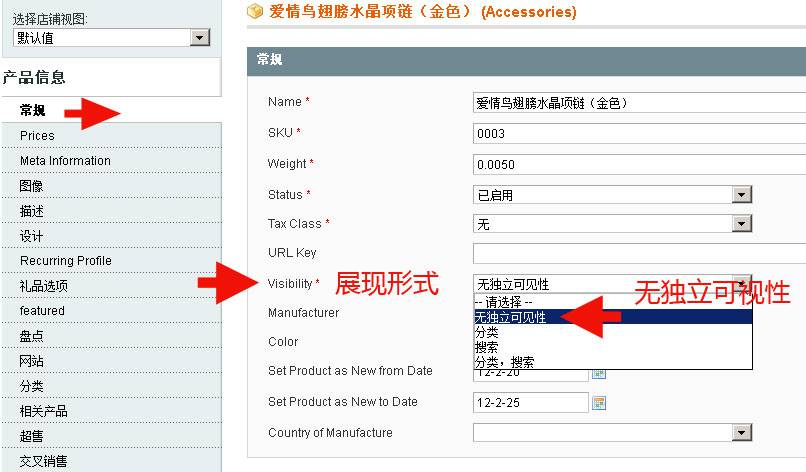Open the 超售 tab
The height and width of the screenshot is (472, 806).
pyautogui.click(x=112, y=436)
